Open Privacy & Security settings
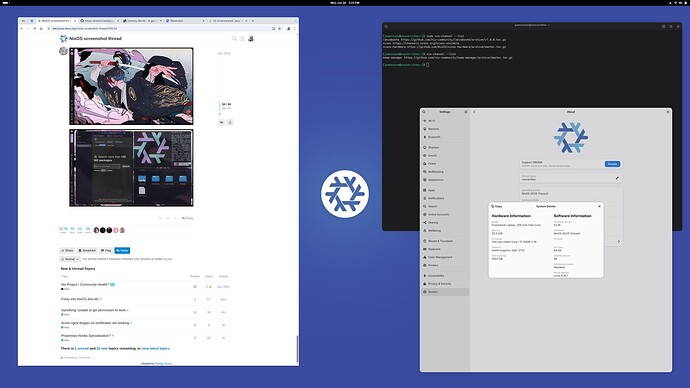The image size is (690, 388). [445, 284]
